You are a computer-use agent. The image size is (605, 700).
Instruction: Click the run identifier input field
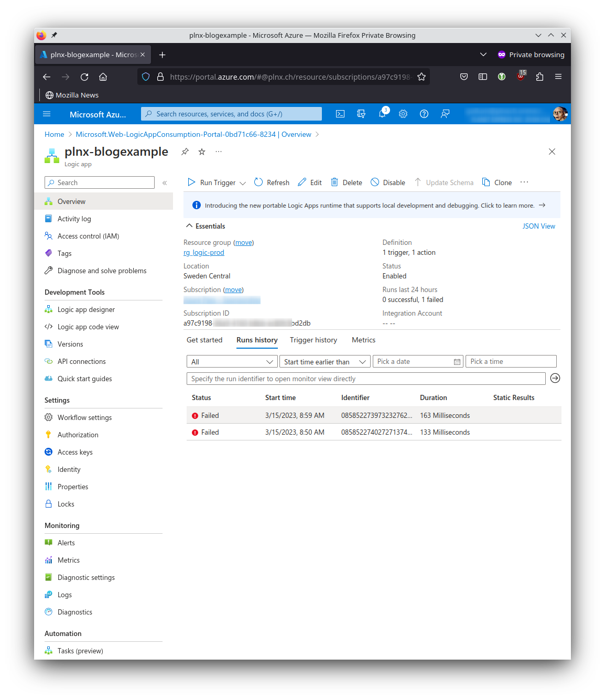(x=365, y=379)
